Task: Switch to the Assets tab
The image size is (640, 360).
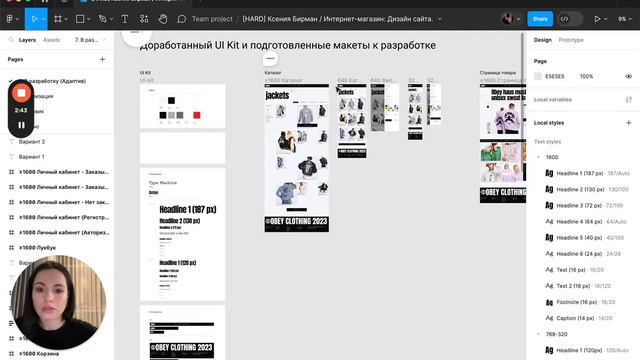Action: (x=51, y=40)
